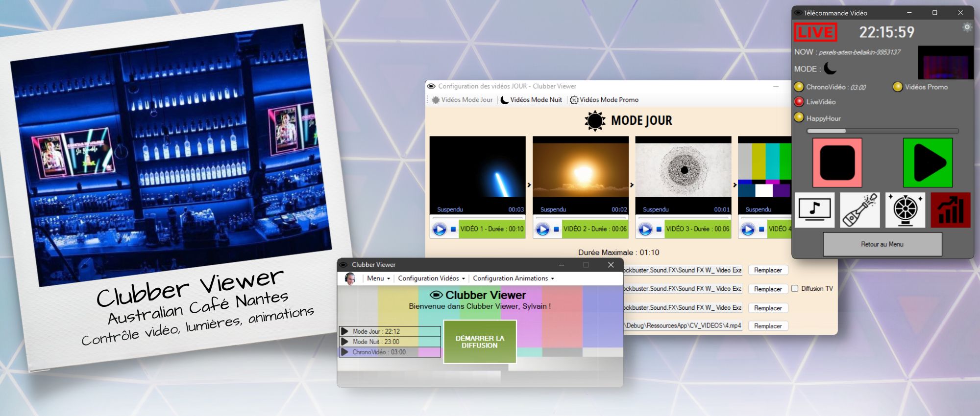Click the sun icon beside MODE JOUR
980x416 pixels.
pos(595,121)
